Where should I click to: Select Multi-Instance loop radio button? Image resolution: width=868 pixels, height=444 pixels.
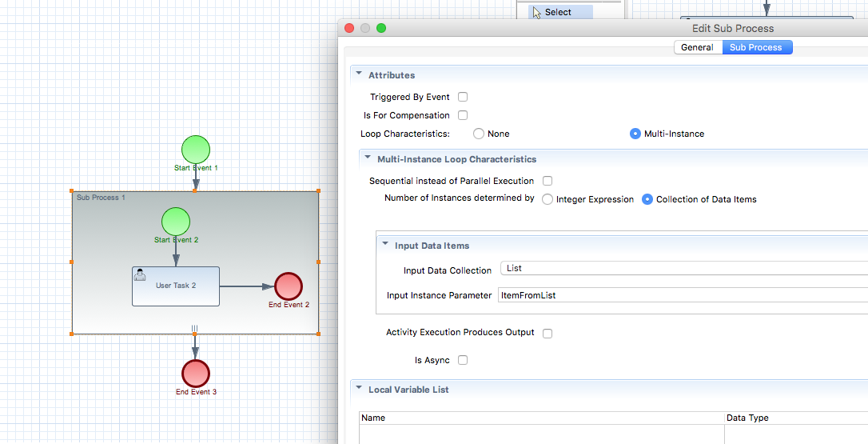coord(635,134)
